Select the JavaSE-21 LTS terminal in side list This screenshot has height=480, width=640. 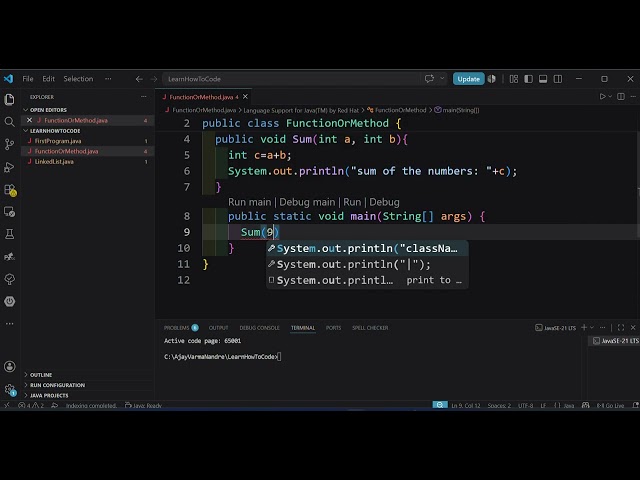coord(615,340)
